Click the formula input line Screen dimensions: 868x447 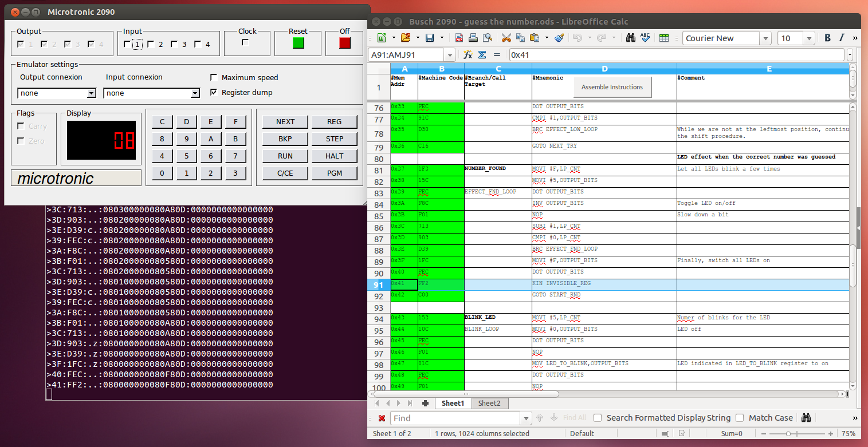click(676, 55)
